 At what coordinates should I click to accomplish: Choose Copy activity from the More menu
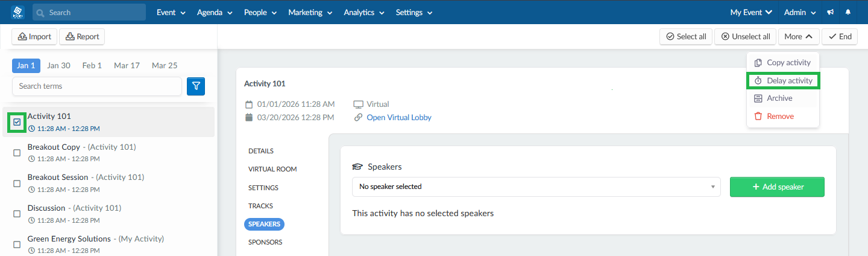783,63
